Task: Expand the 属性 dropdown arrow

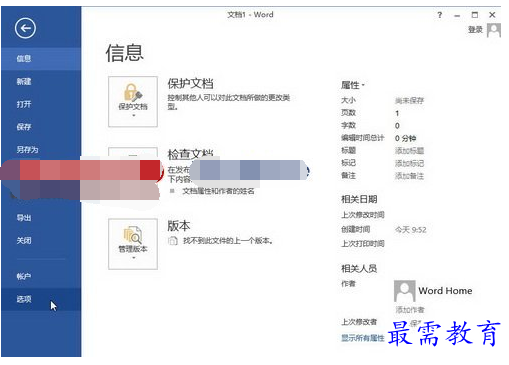Action: 363,85
